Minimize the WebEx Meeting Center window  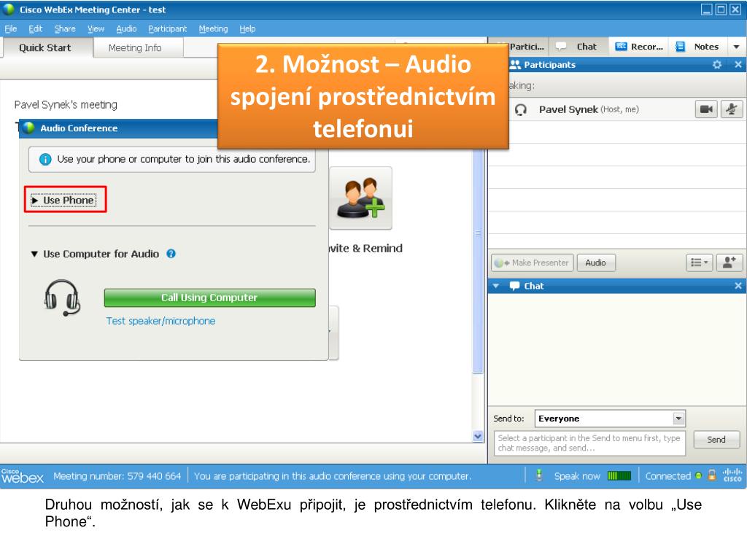point(706,9)
